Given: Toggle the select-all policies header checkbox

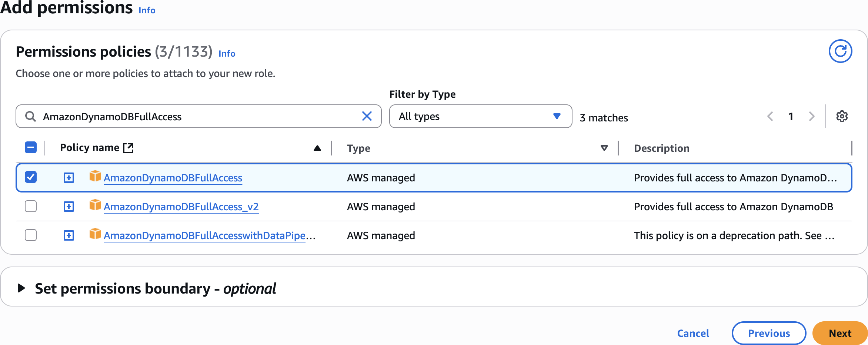Looking at the screenshot, I should [31, 147].
